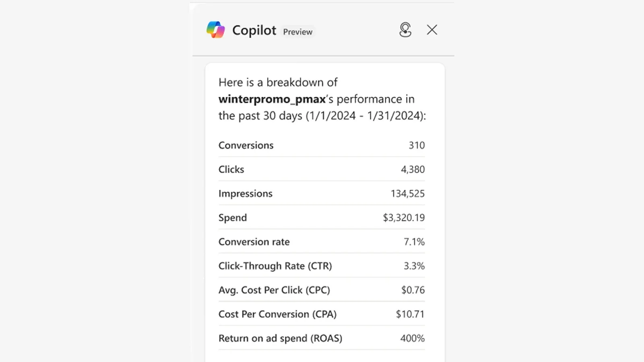Image resolution: width=644 pixels, height=362 pixels.
Task: Select the Cost Per Conversion (CPA) value
Action: coord(410,314)
